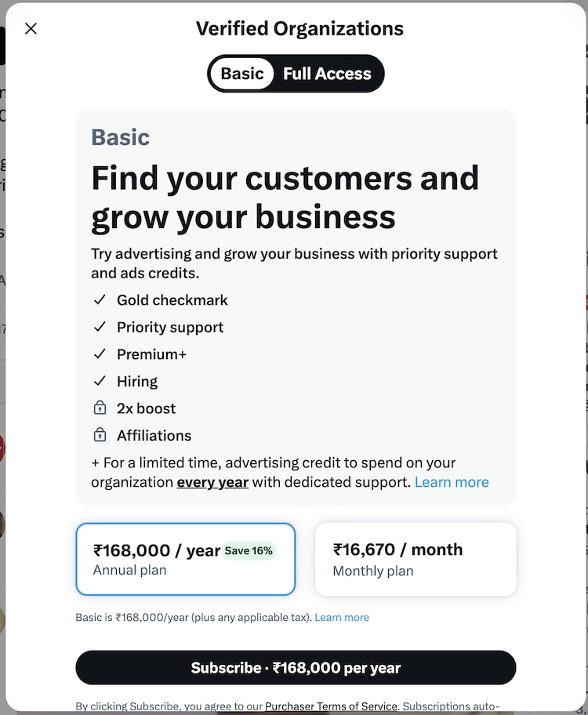This screenshot has height=715, width=588.
Task: Open Learn more about advertising credit
Action: coord(452,482)
